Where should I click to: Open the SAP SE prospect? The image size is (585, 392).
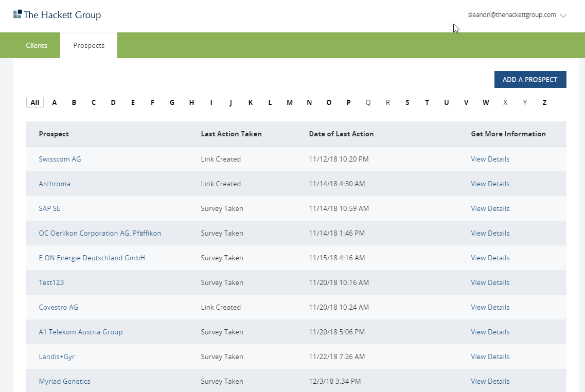[x=49, y=208]
